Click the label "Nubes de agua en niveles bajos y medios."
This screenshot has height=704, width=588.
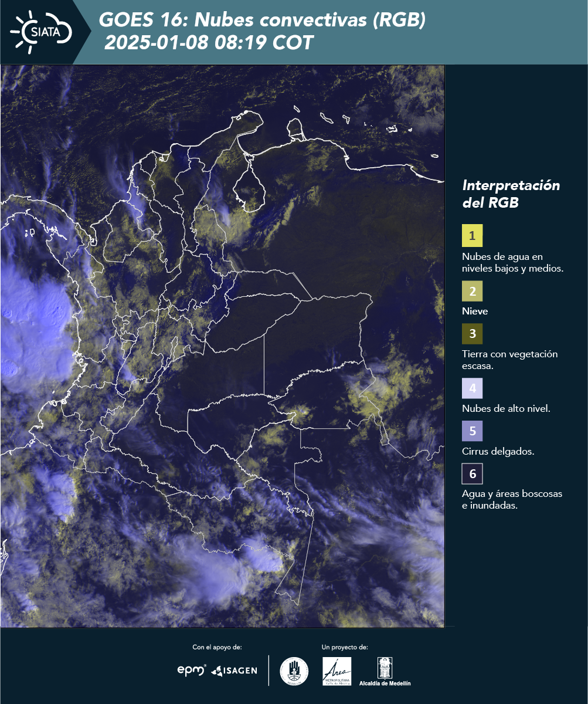(x=513, y=263)
